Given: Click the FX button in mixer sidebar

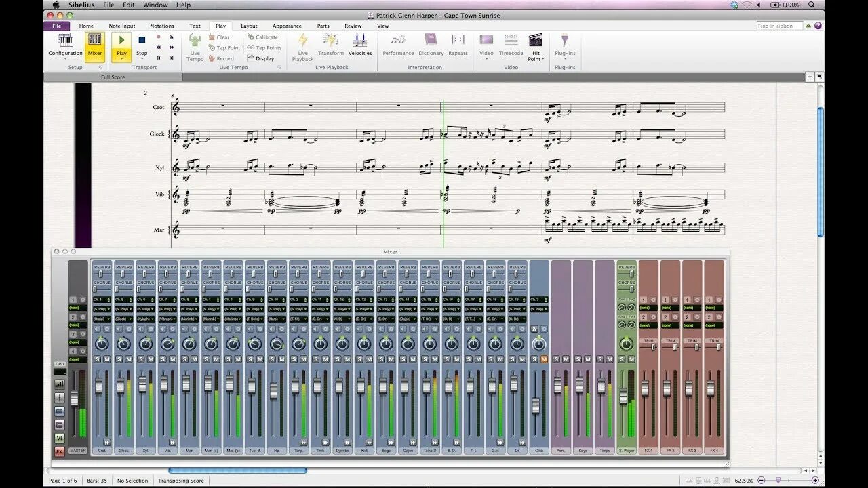Looking at the screenshot, I should pyautogui.click(x=60, y=451).
